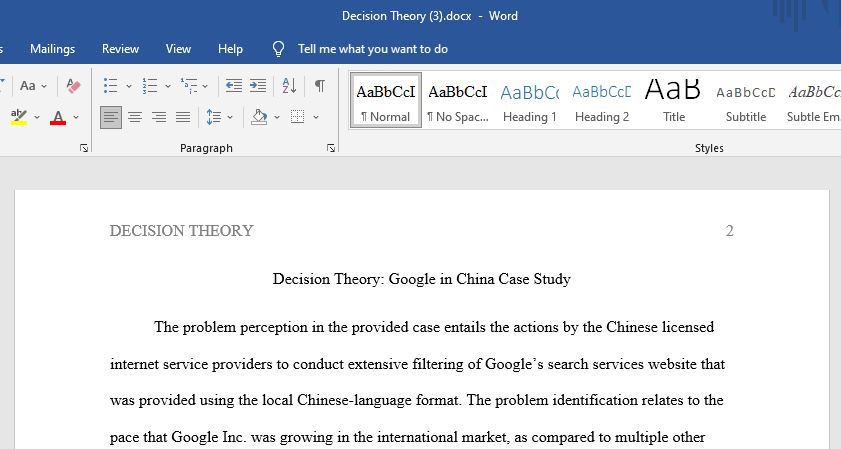Click the title 'Decision Theory: Google in China Case Study'

coord(422,279)
